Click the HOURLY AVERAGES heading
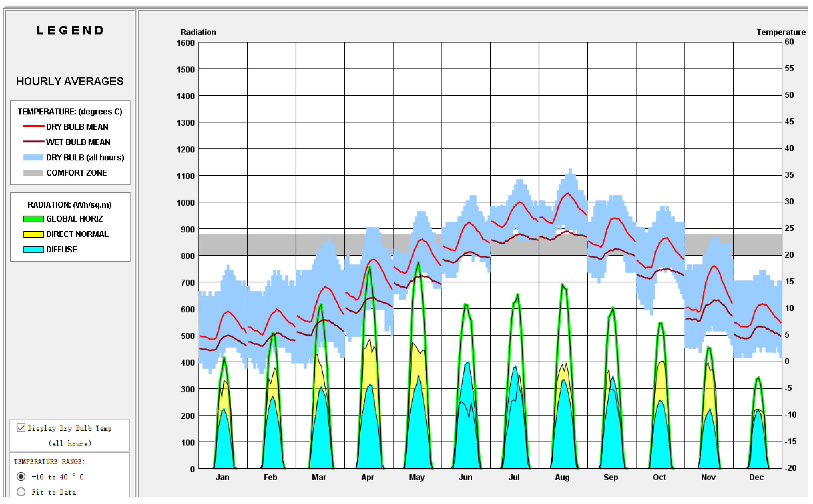813x504 pixels. tap(70, 81)
